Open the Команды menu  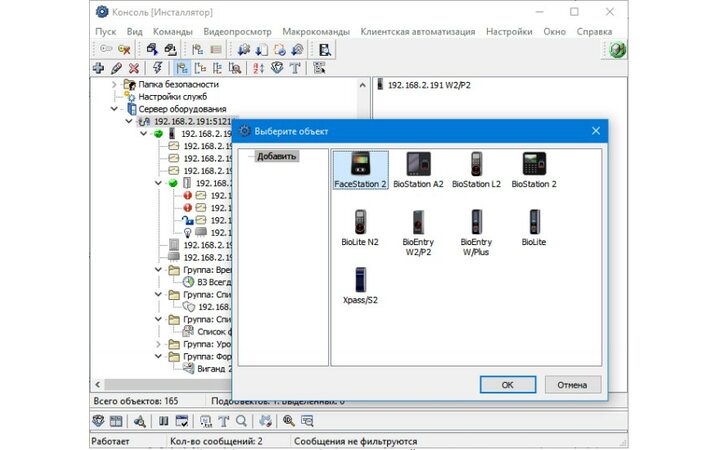[172, 31]
